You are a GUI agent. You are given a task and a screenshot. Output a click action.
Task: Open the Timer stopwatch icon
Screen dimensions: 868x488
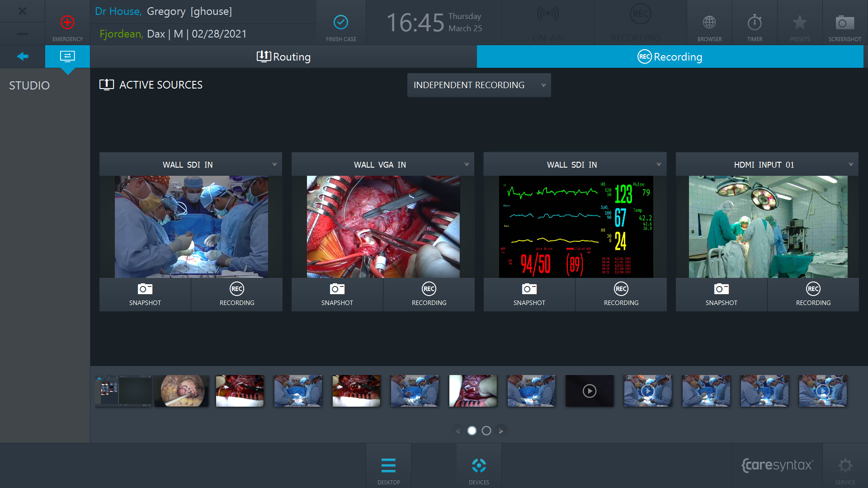pos(755,23)
